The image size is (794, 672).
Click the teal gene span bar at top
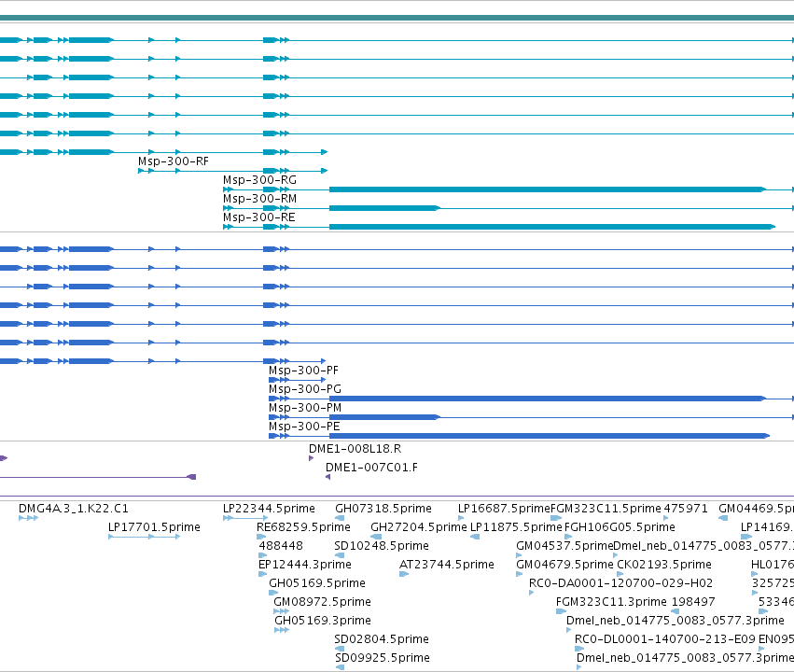[397, 18]
